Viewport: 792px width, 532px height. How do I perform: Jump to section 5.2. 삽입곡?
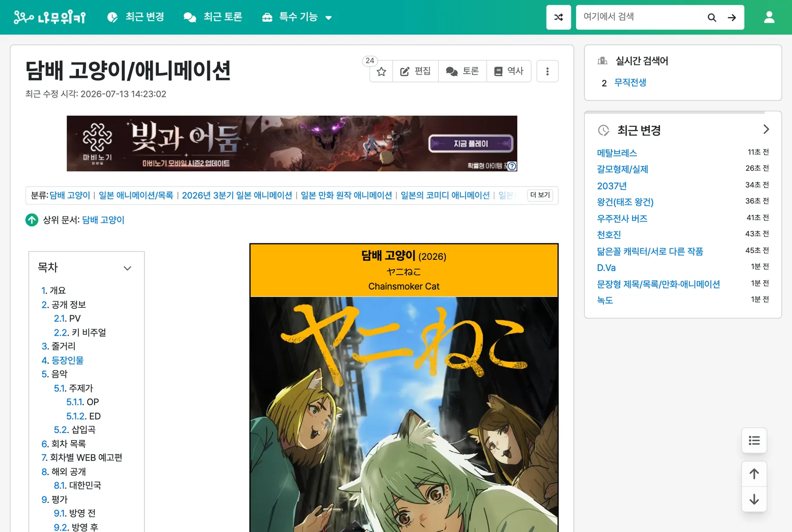75,430
